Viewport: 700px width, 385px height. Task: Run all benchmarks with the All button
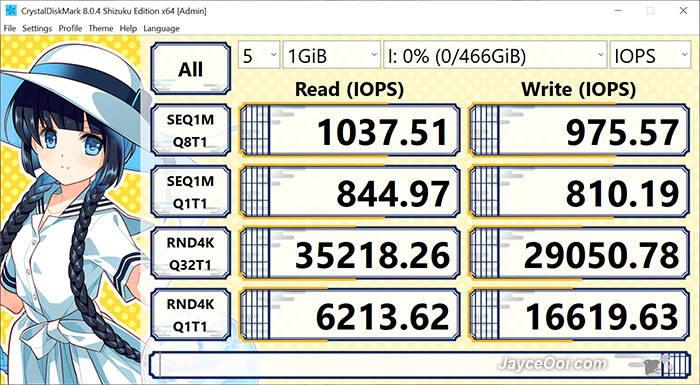coord(191,68)
